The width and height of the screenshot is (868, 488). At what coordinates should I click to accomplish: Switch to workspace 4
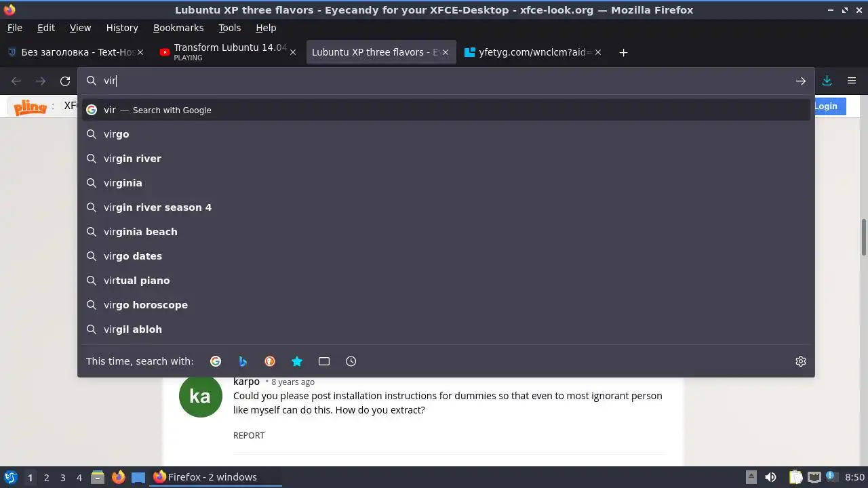[79, 477]
